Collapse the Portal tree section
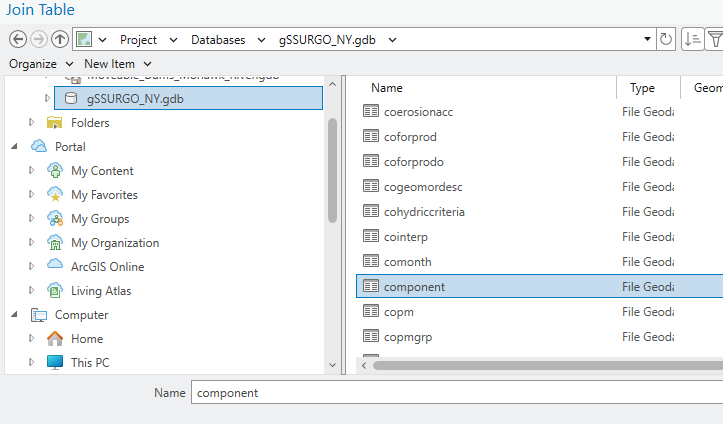 (14, 147)
